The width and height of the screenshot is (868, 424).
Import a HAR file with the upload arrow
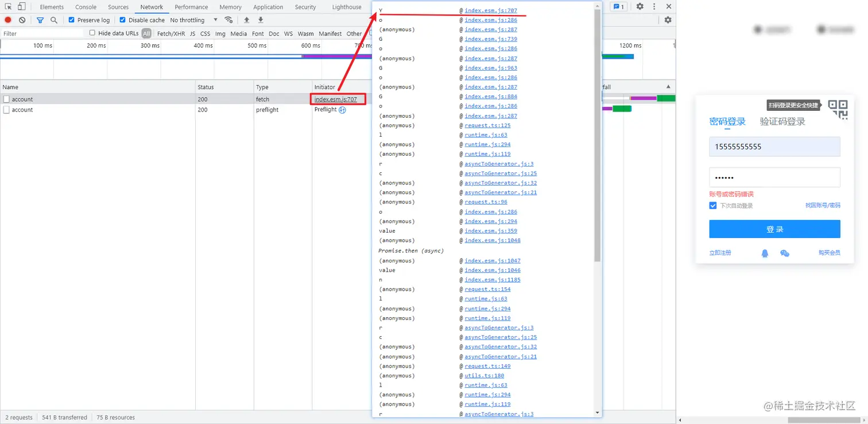(x=247, y=20)
